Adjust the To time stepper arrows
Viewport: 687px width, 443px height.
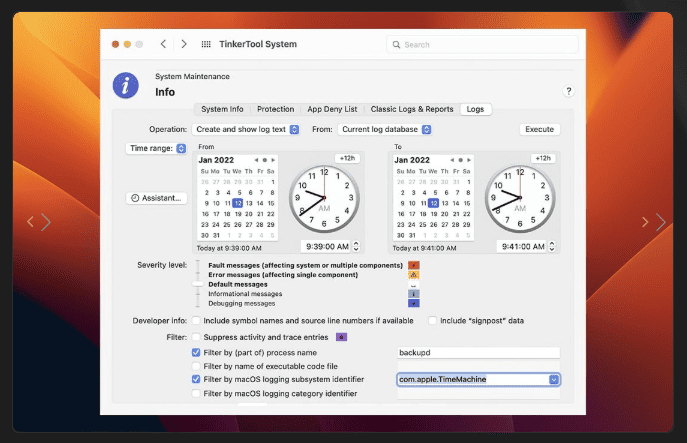pyautogui.click(x=552, y=247)
